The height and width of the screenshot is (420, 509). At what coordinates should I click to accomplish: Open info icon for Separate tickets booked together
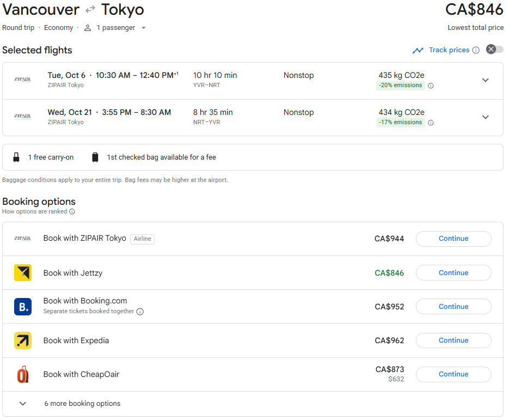[x=140, y=312]
